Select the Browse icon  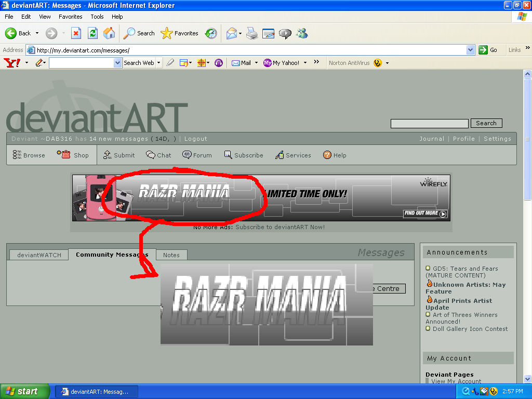[16, 155]
